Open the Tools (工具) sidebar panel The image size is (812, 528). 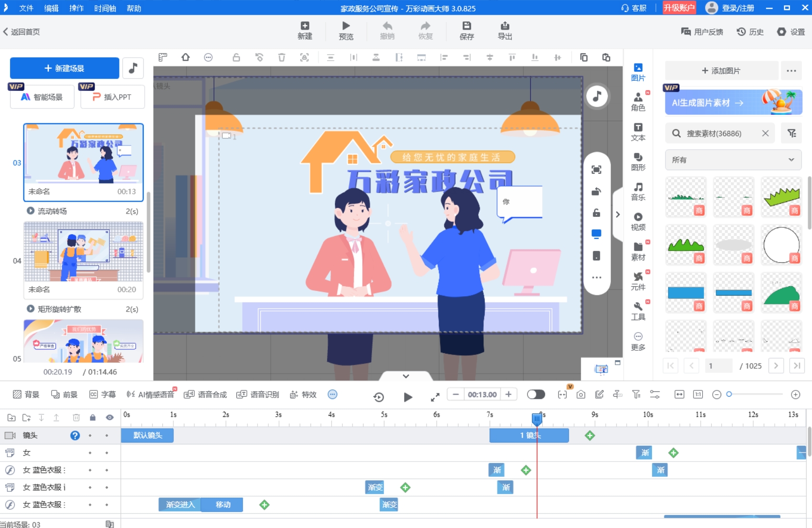[638, 311]
